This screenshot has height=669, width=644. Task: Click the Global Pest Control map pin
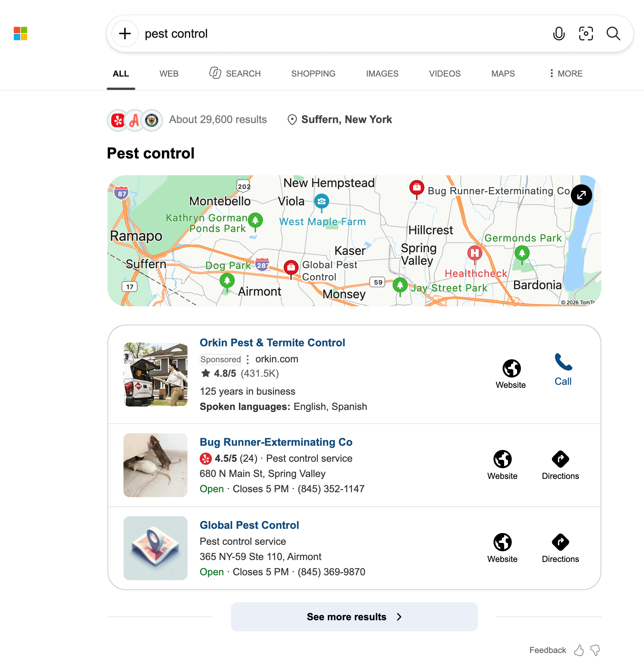click(x=291, y=269)
